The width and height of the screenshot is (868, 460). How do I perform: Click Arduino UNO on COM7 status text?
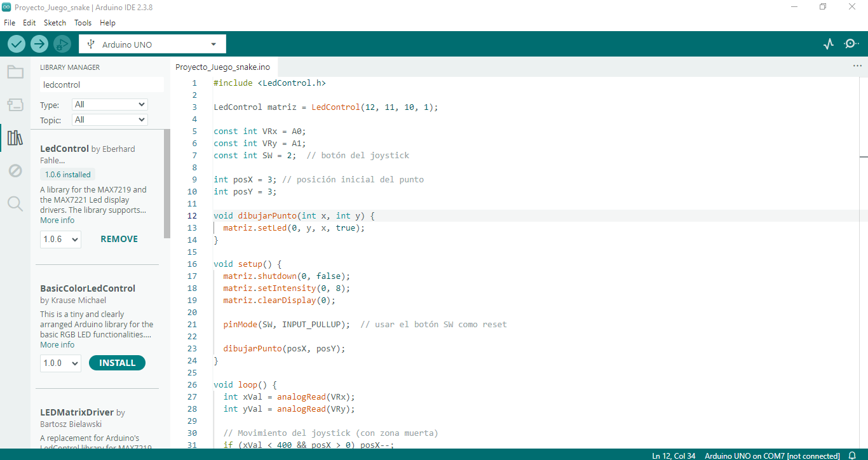(772, 456)
